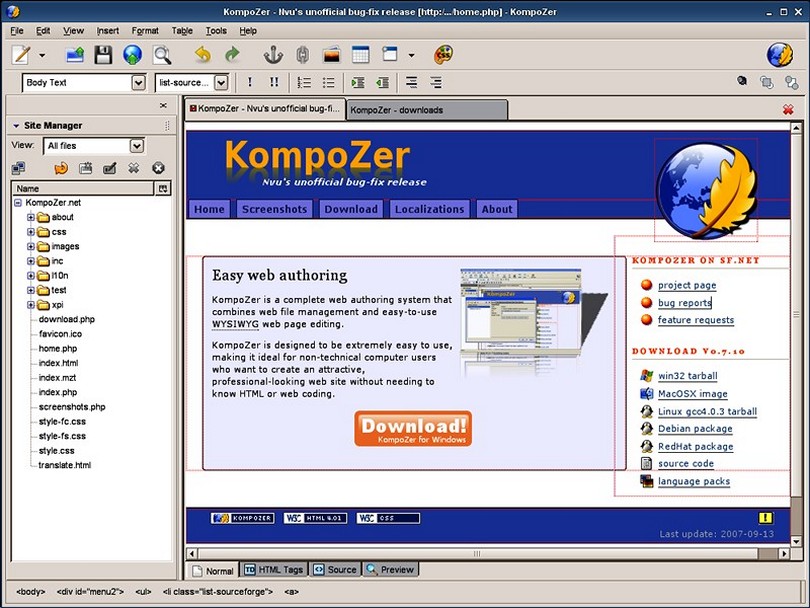This screenshot has height=608, width=810.
Task: Switch to the KompoZer - downloads tab
Action: pos(427,110)
